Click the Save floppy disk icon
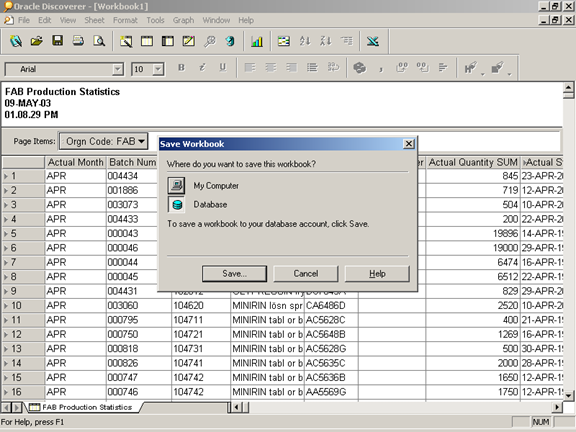This screenshot has height=432, width=576. [x=57, y=41]
